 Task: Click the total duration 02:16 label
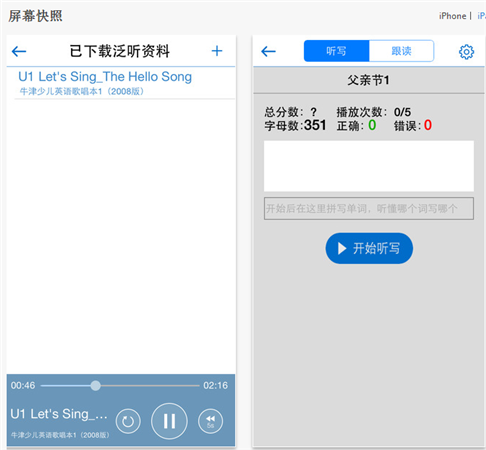pyautogui.click(x=216, y=386)
